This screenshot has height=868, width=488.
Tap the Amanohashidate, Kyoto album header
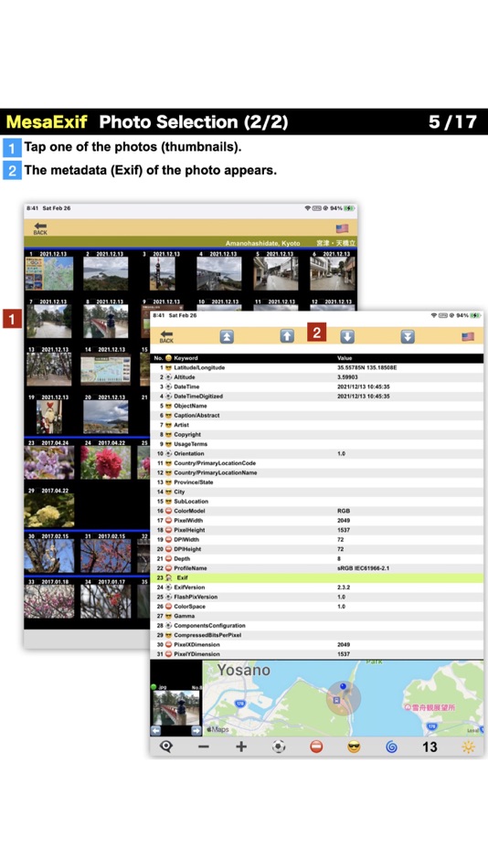[191, 242]
